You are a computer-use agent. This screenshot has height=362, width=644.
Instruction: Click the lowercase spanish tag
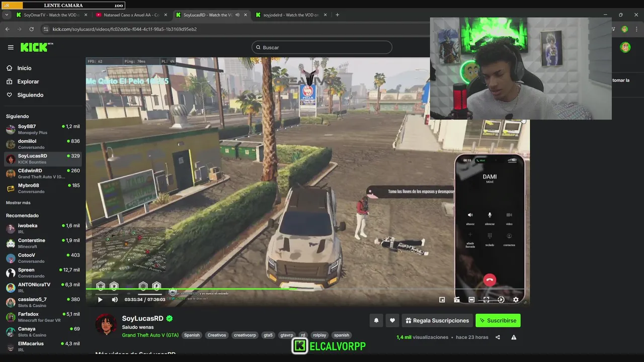pos(342,335)
